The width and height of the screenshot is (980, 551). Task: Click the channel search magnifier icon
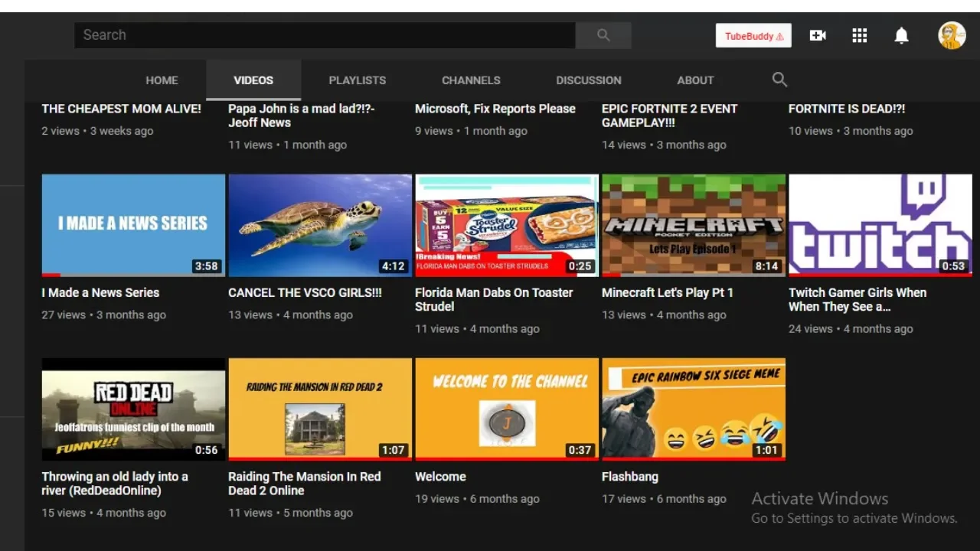tap(779, 79)
